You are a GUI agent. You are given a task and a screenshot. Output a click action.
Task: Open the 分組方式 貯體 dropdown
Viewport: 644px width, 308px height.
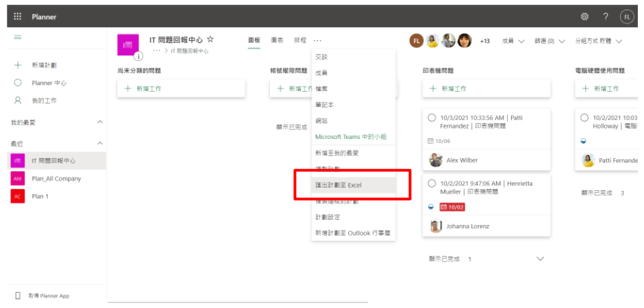coord(599,41)
